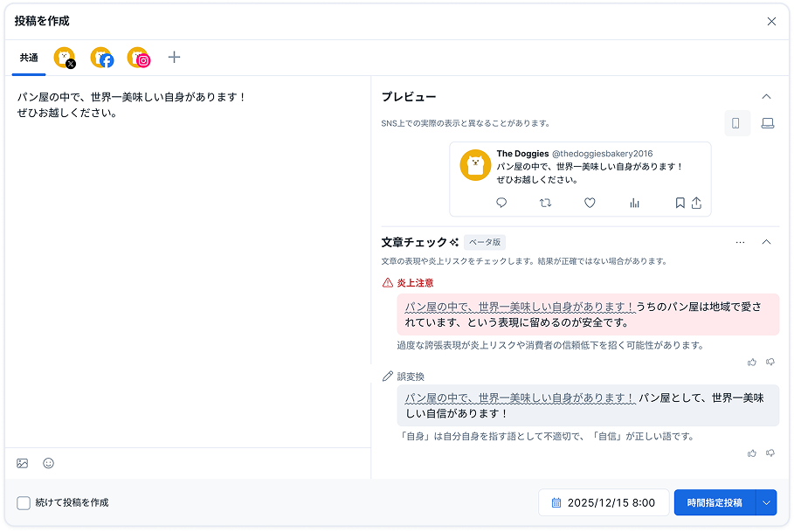Switch preview to desktop view
Viewport: 794px width, 532px height.
767,124
